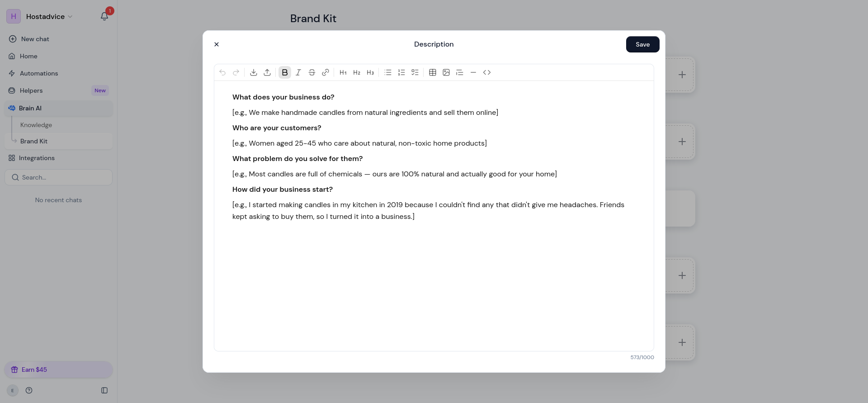
Task: Open the help question mark icon
Action: tap(29, 390)
